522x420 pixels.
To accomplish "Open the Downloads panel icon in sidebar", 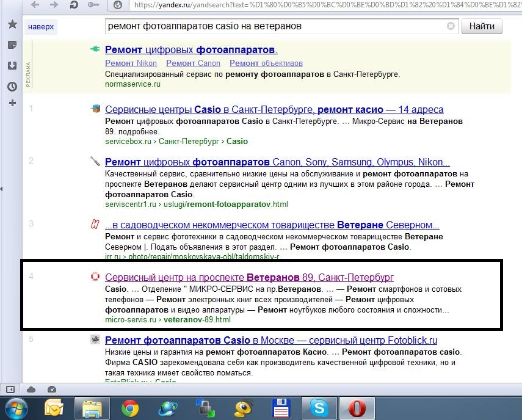I will tap(12, 65).
